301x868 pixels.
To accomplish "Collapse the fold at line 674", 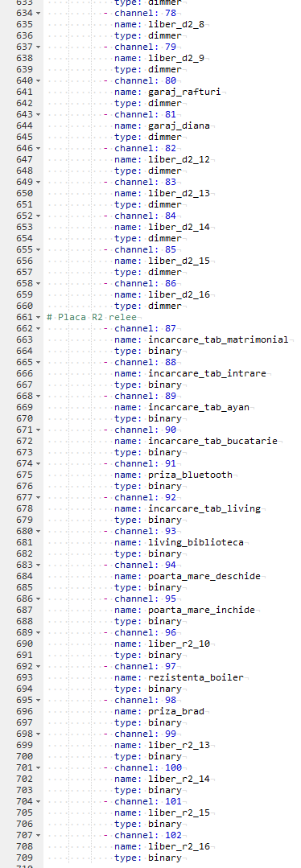I will coord(39,464).
